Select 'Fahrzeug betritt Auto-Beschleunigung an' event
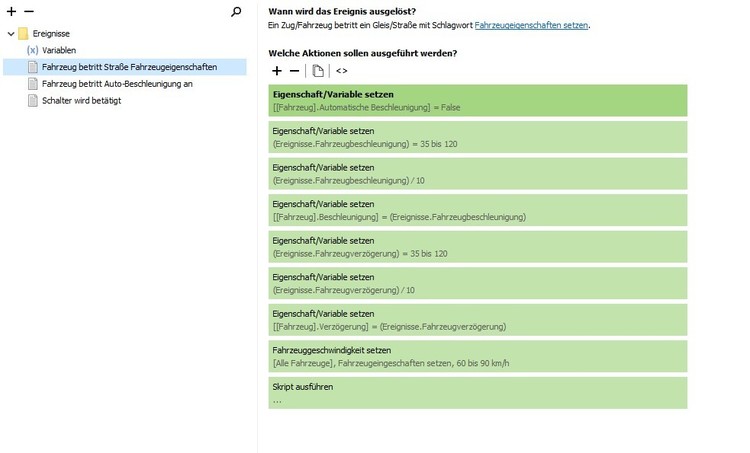The width and height of the screenshot is (750, 453). point(117,84)
